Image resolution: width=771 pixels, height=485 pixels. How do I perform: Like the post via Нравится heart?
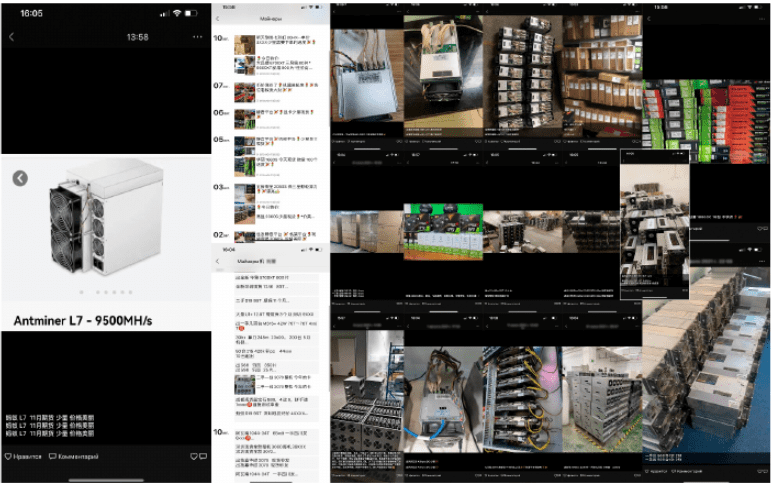(23, 456)
